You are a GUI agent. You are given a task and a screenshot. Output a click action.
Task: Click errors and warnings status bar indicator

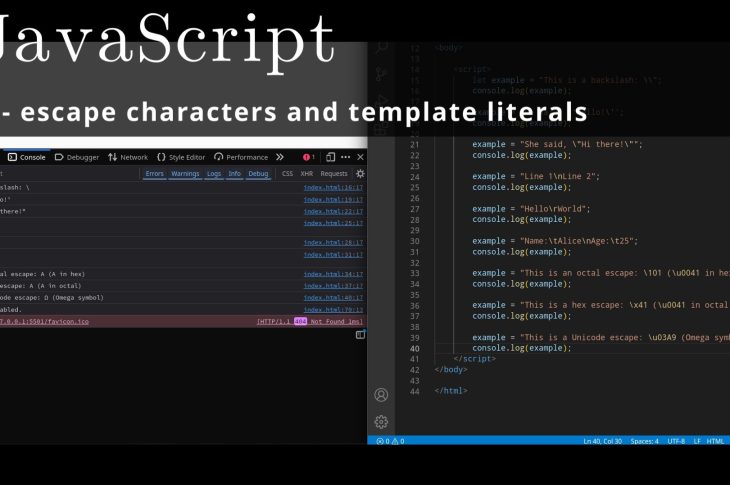(x=389, y=441)
